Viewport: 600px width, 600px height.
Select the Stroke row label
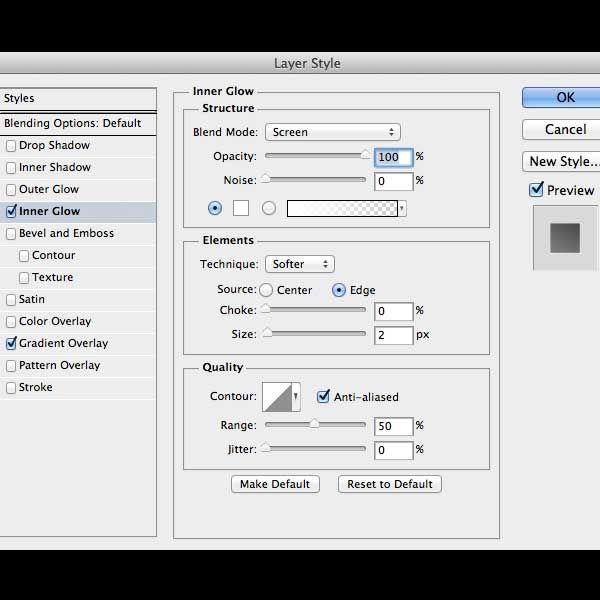(x=36, y=387)
